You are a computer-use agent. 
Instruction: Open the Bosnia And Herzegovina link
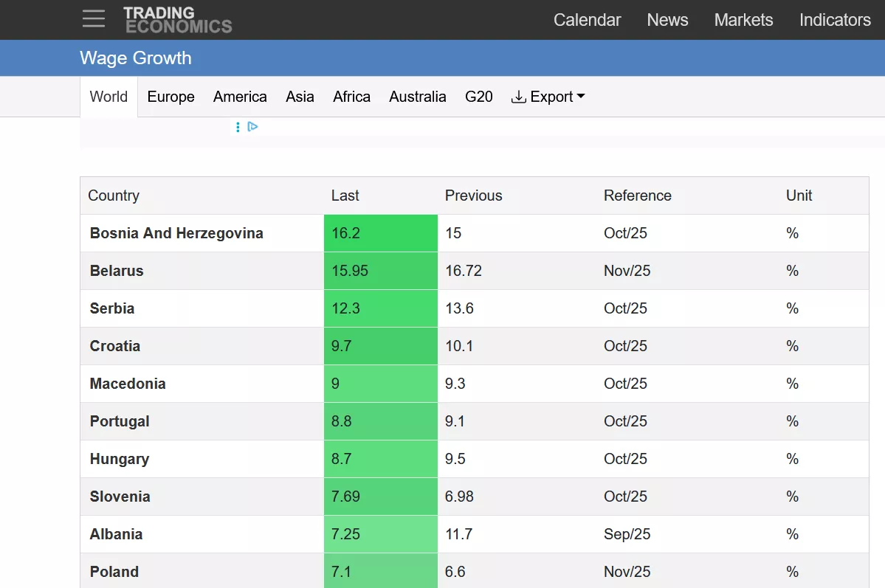point(176,233)
